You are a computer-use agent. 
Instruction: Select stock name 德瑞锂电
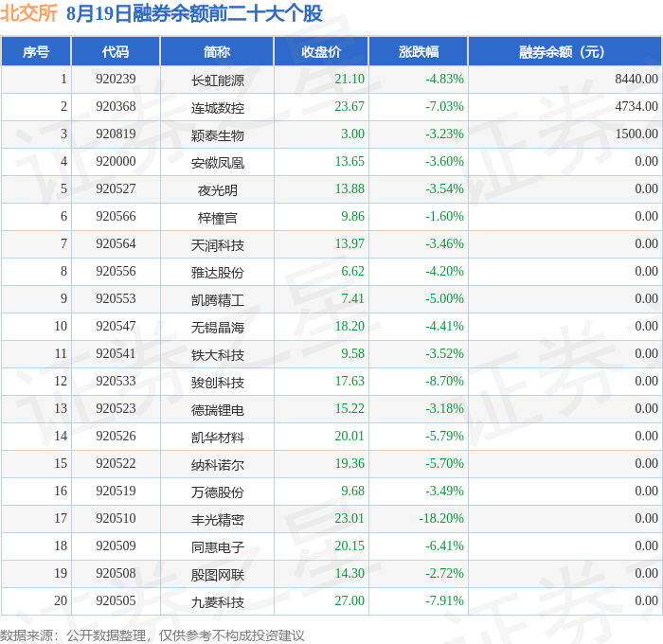click(217, 410)
